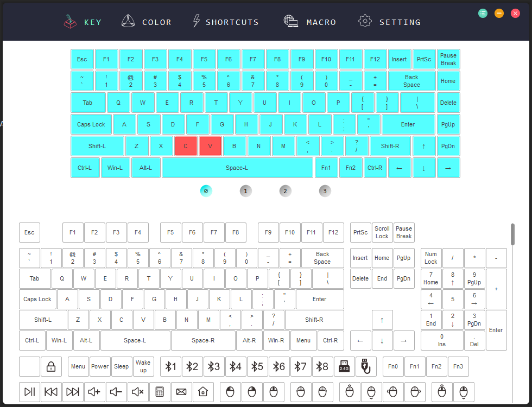The image size is (532, 407).
Task: Pick the mouse scroll left key
Action: [393, 392]
